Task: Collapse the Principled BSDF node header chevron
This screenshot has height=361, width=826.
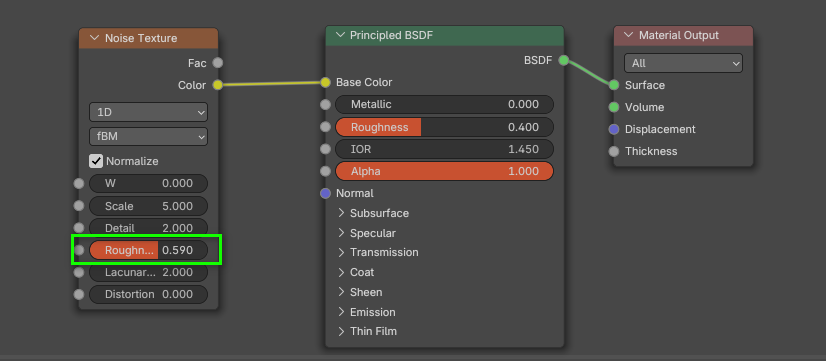Action: 340,35
